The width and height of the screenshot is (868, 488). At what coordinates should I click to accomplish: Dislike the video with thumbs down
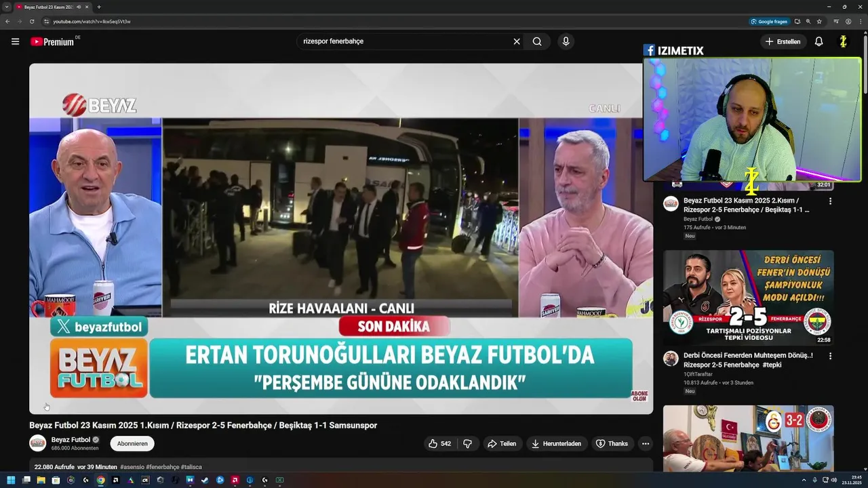(x=467, y=443)
